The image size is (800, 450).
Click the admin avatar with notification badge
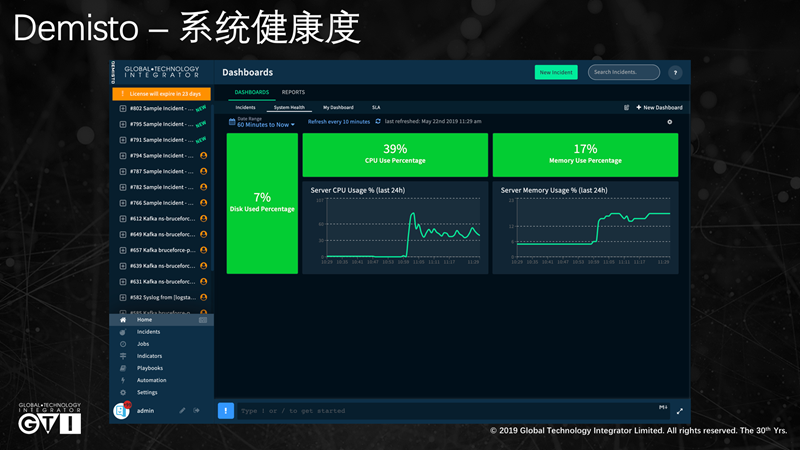(x=122, y=410)
